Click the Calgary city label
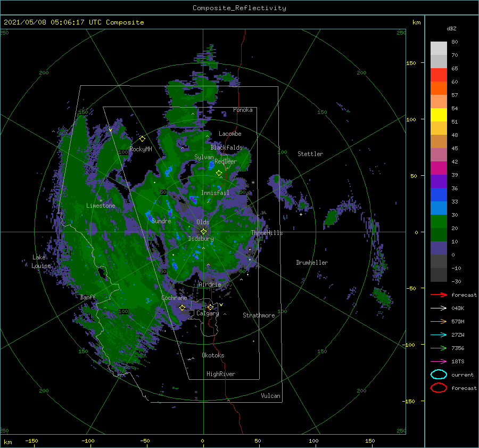 click(x=208, y=313)
